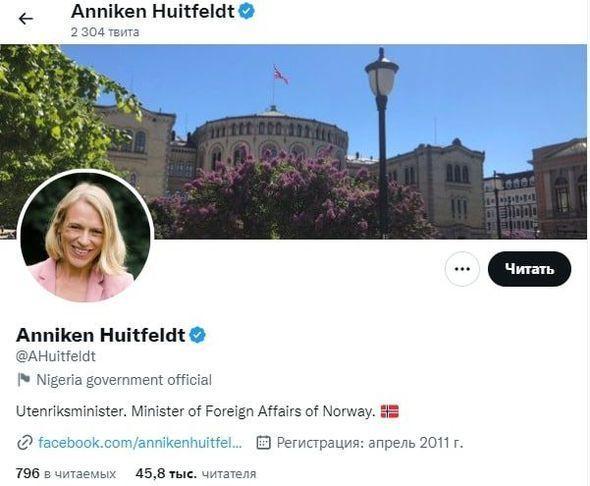Image resolution: width=590 pixels, height=486 pixels.
Task: Click the verified badge in the header
Action: (x=246, y=11)
